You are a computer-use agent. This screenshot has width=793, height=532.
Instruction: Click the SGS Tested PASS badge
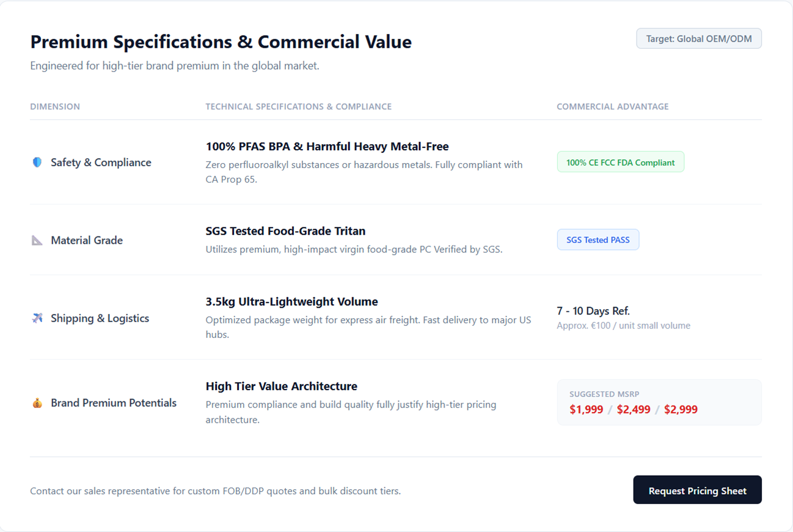tap(597, 240)
